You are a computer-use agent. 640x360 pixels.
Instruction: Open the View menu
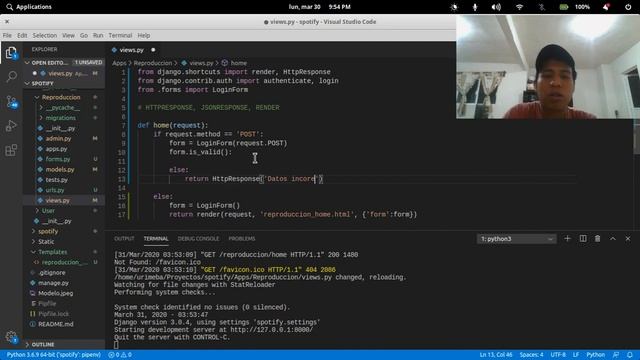pos(68,36)
